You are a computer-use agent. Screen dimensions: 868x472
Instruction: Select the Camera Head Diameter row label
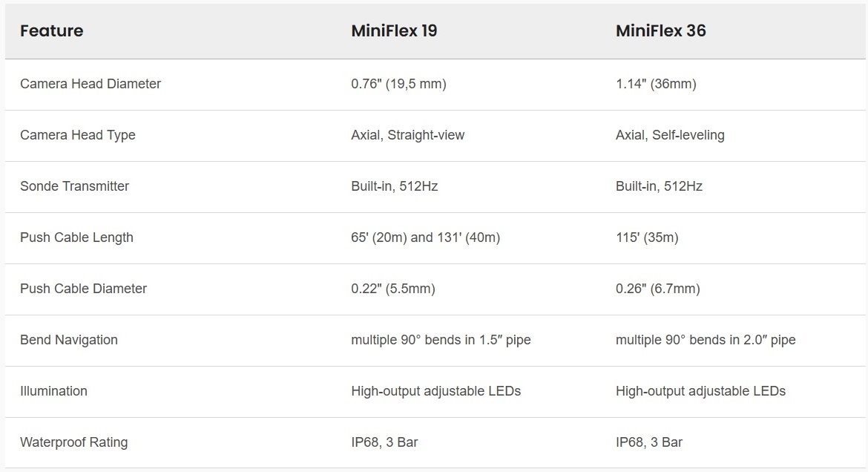click(91, 84)
